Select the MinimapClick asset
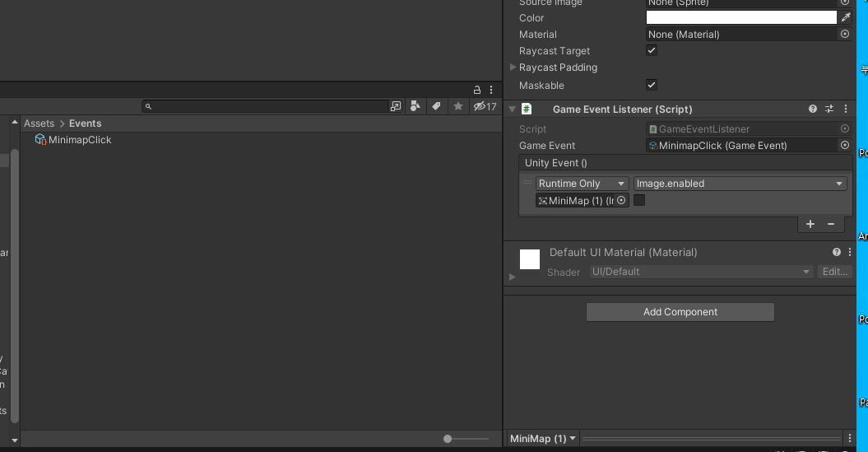This screenshot has width=868, height=452. click(x=80, y=140)
